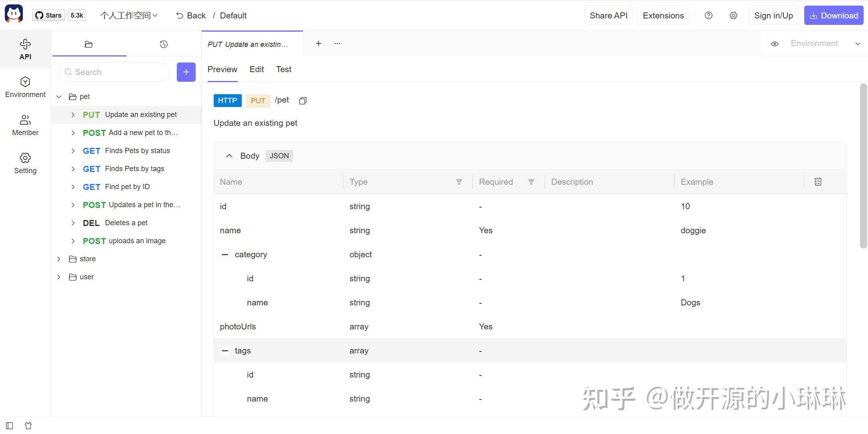Click the Extensions button
This screenshot has width=868, height=434.
point(663,15)
